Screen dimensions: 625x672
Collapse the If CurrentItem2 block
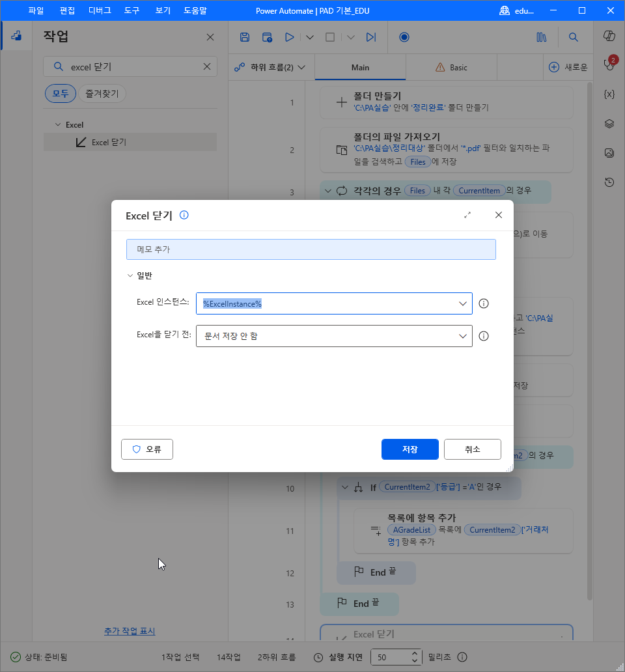click(x=345, y=487)
